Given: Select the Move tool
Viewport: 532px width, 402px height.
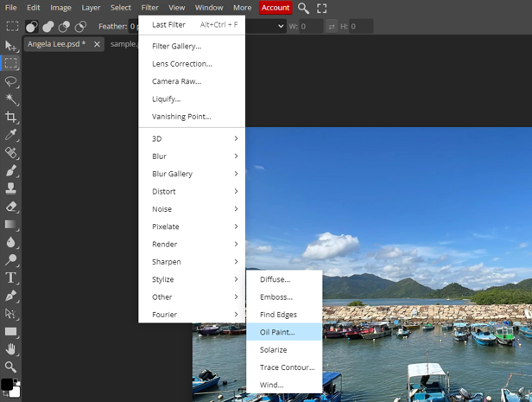Looking at the screenshot, I should click(x=11, y=45).
